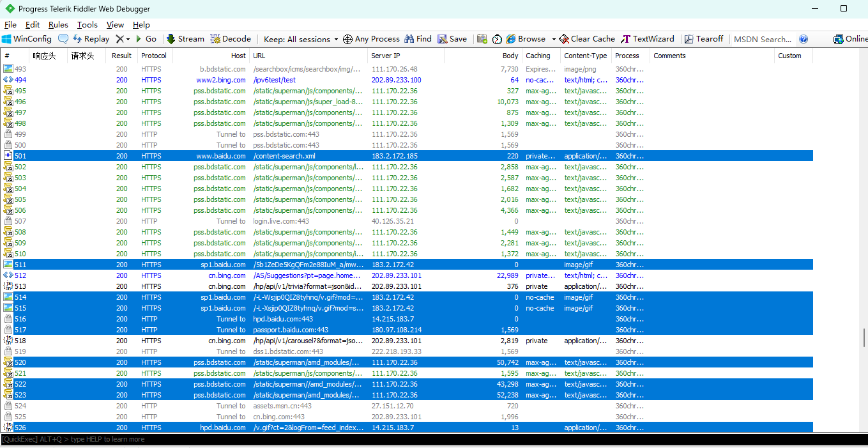Sort by the Protocol column header
The width and height of the screenshot is (868, 448).
pos(154,56)
